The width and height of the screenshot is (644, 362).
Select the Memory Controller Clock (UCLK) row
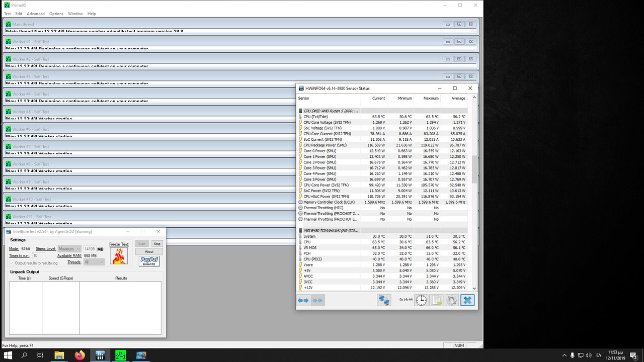382,202
